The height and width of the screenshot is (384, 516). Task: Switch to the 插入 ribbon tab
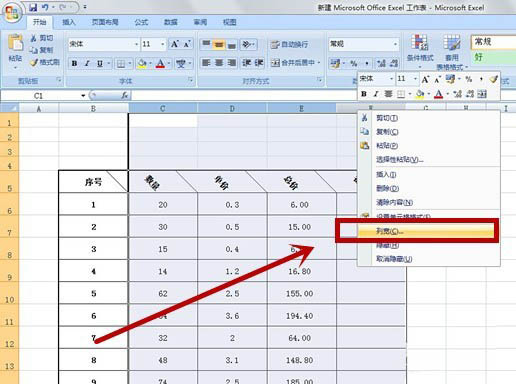coord(69,22)
